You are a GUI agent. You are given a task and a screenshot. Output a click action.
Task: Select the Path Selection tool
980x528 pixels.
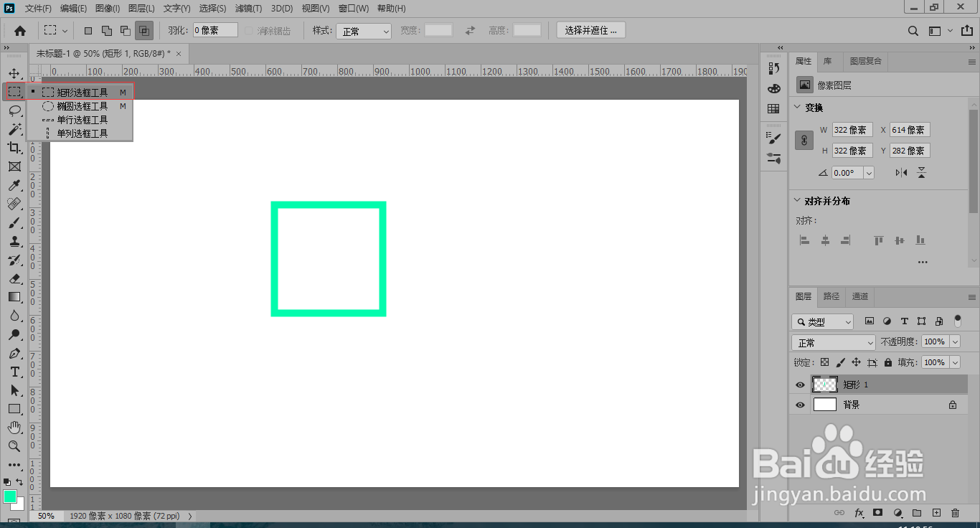[x=14, y=390]
